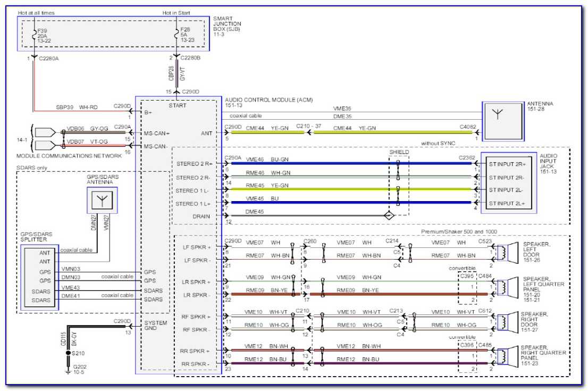Select the Module Communications Network label
This screenshot has height=391, width=588.
pyautogui.click(x=69, y=156)
